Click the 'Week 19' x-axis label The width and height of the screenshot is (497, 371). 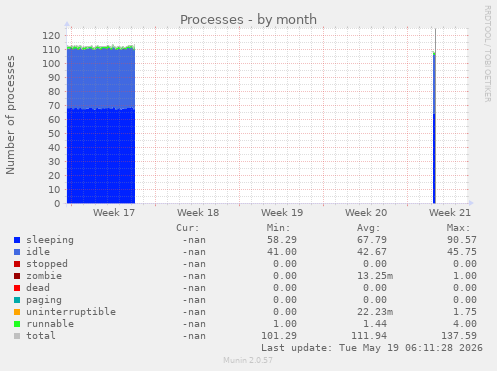[x=282, y=213]
